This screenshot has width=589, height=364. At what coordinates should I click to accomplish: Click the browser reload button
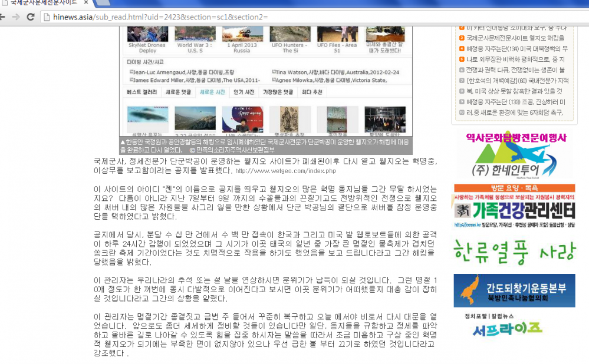click(x=31, y=17)
